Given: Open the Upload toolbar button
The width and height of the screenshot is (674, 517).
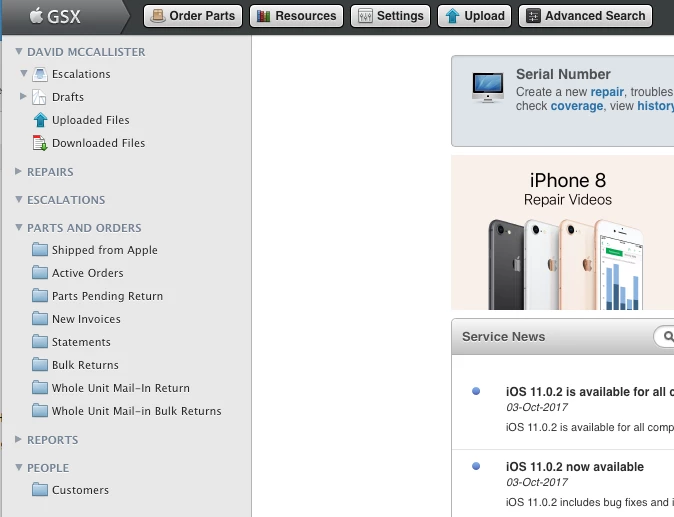Looking at the screenshot, I should (475, 16).
